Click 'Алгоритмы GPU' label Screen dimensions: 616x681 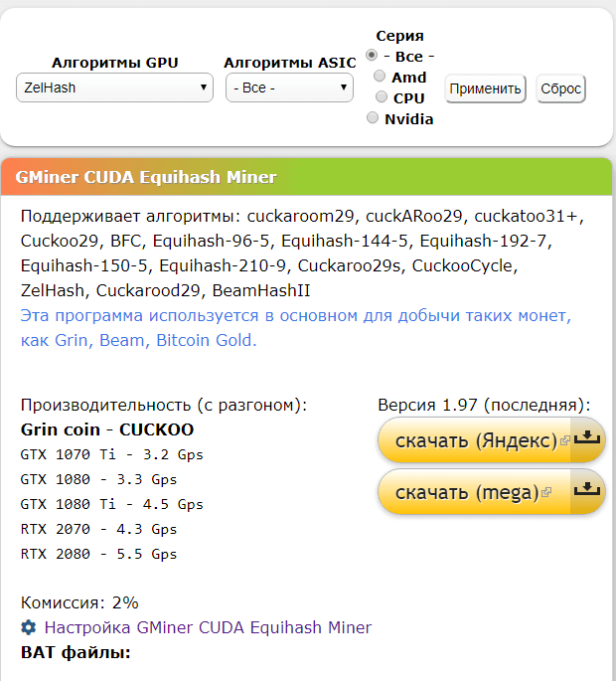(115, 63)
